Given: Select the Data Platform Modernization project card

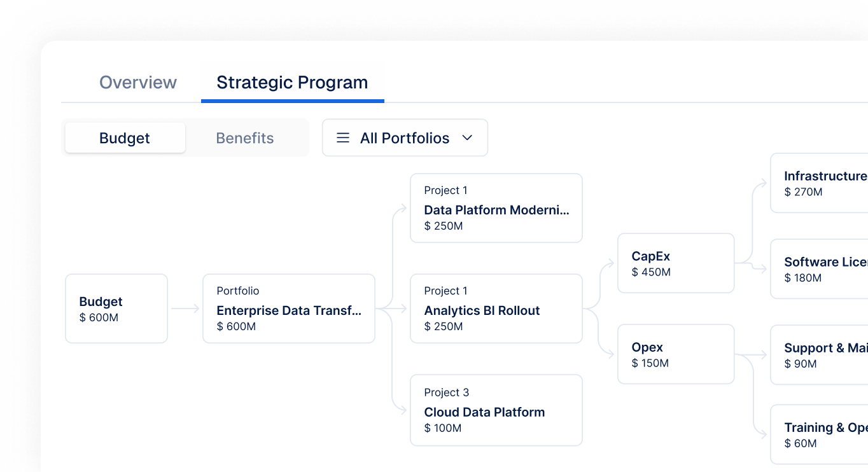Looking at the screenshot, I should [x=496, y=208].
